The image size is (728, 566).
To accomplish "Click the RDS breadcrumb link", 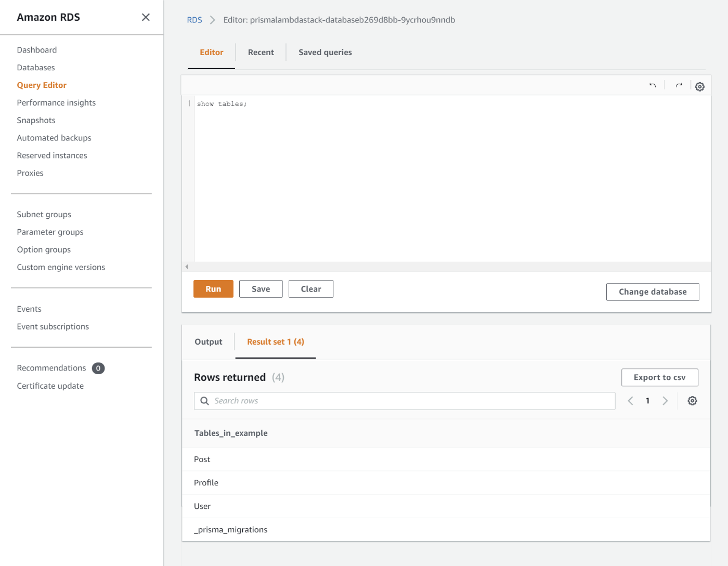I will pos(194,20).
